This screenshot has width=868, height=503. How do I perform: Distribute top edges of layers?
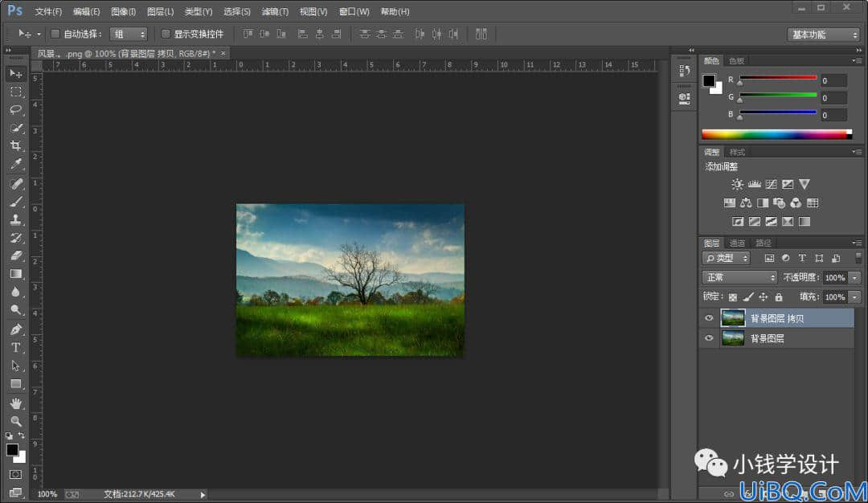pyautogui.click(x=364, y=35)
